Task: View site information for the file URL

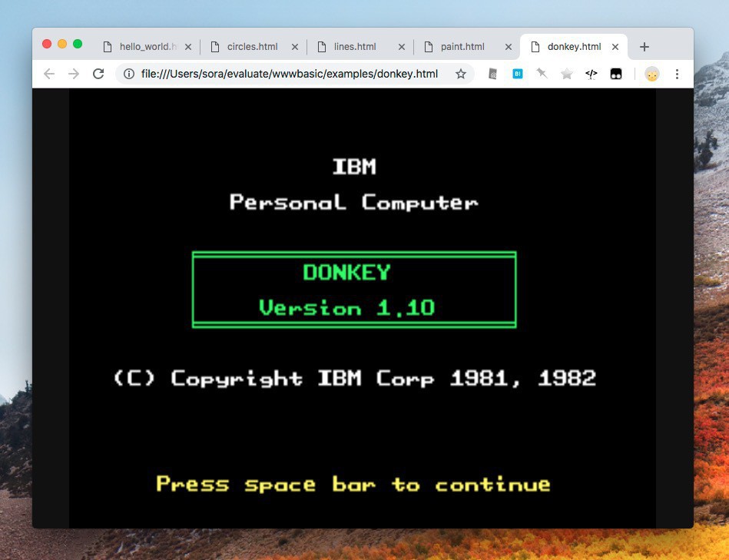Action: pos(129,74)
